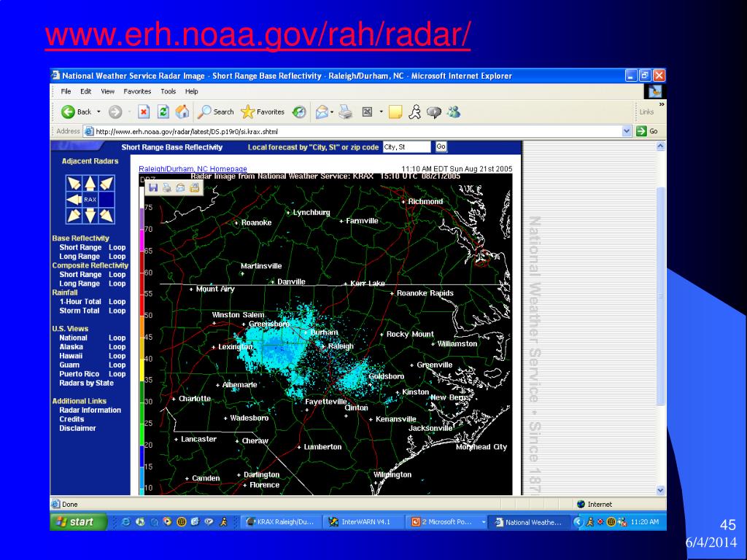Open the National U.S. view link

74,338
